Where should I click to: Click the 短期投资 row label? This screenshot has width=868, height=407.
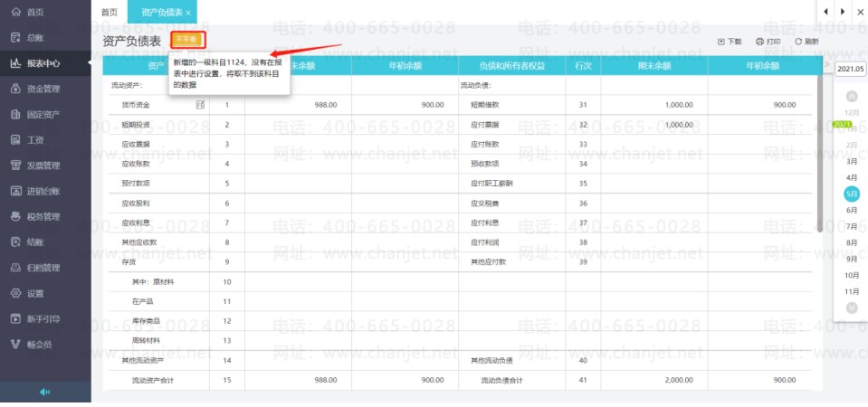pyautogui.click(x=136, y=125)
